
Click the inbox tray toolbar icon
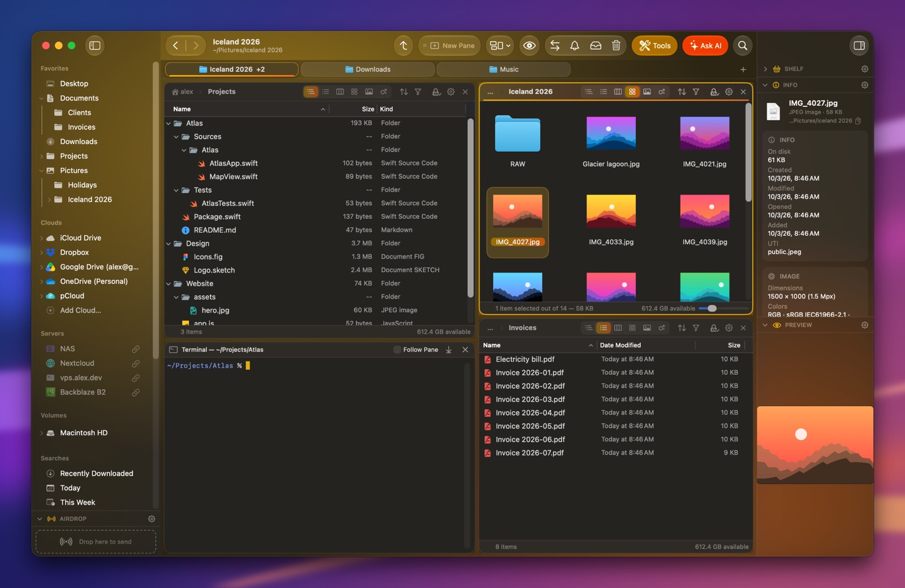pyautogui.click(x=596, y=46)
